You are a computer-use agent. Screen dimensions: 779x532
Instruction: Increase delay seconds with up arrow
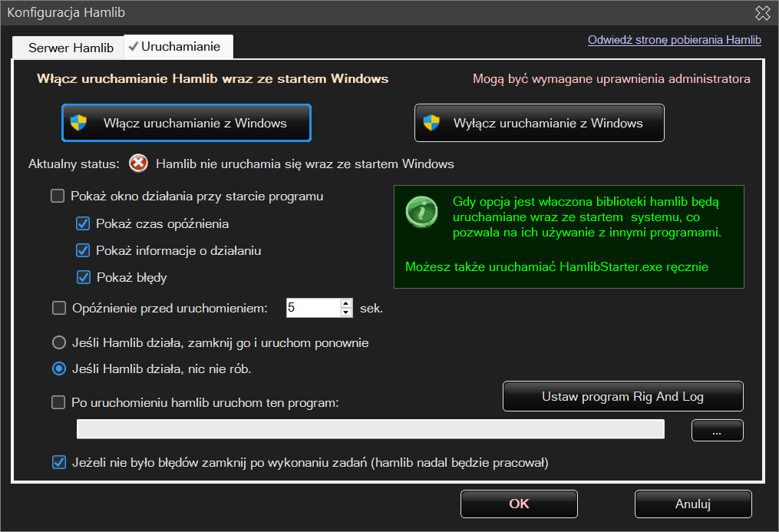(345, 304)
